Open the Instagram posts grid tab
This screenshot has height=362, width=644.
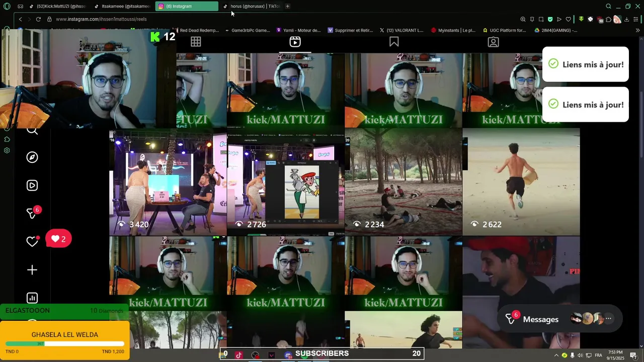[x=196, y=42]
